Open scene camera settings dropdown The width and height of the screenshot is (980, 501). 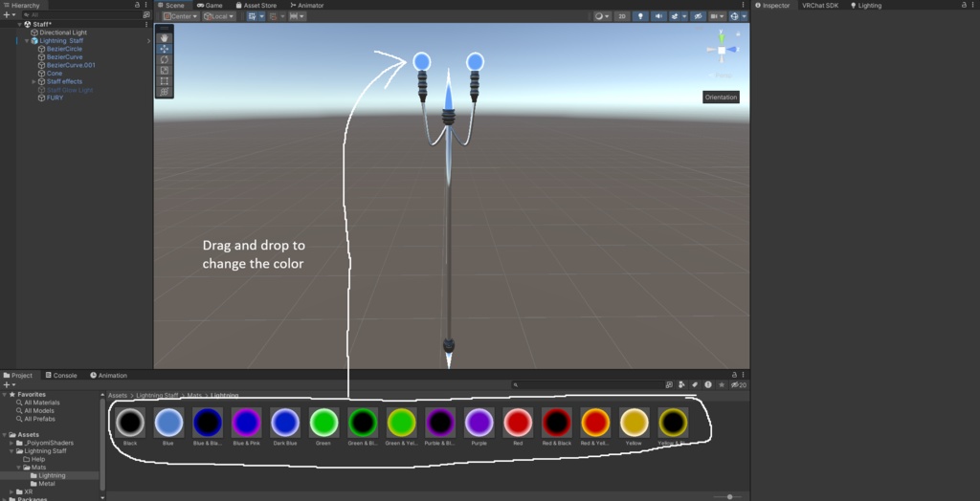717,16
